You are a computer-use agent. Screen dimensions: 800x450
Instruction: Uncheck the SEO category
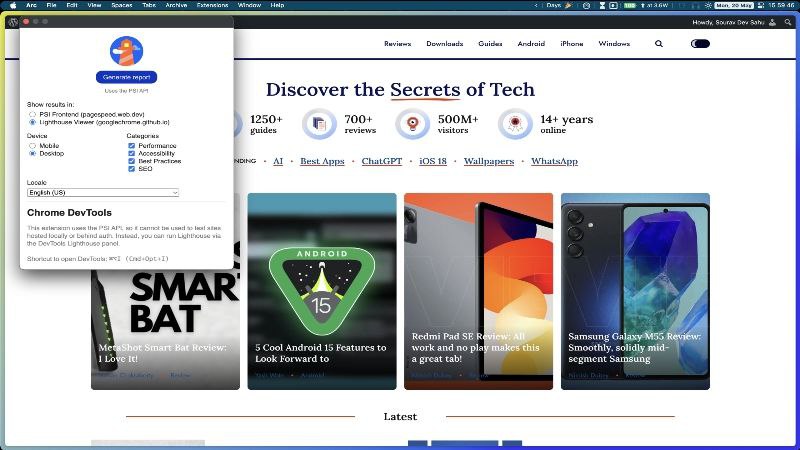click(132, 169)
